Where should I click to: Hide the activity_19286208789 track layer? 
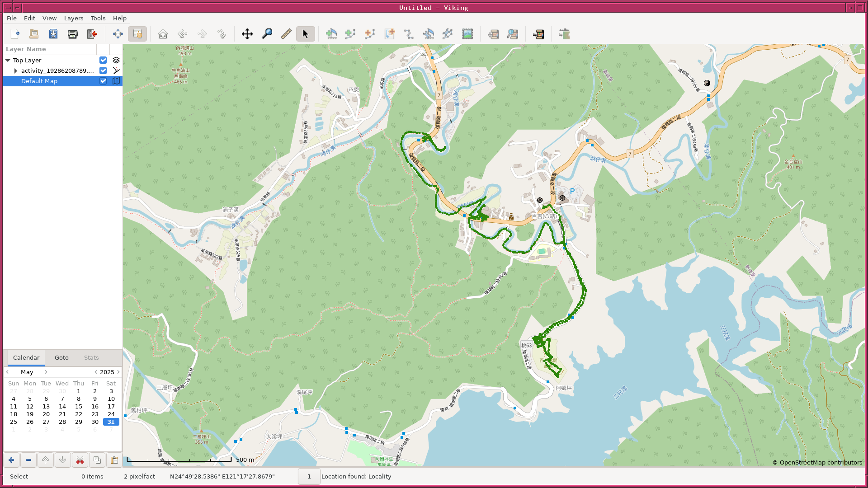pos(103,70)
